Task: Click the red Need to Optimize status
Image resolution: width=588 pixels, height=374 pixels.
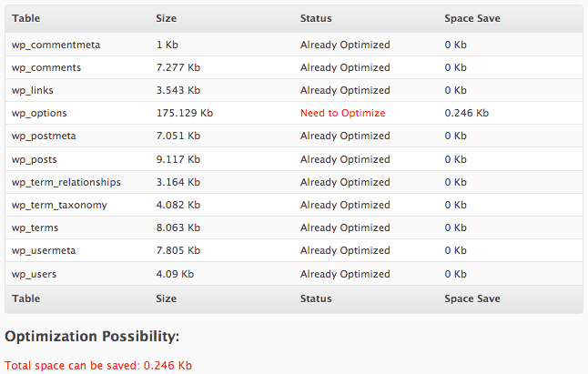Action: pos(343,113)
